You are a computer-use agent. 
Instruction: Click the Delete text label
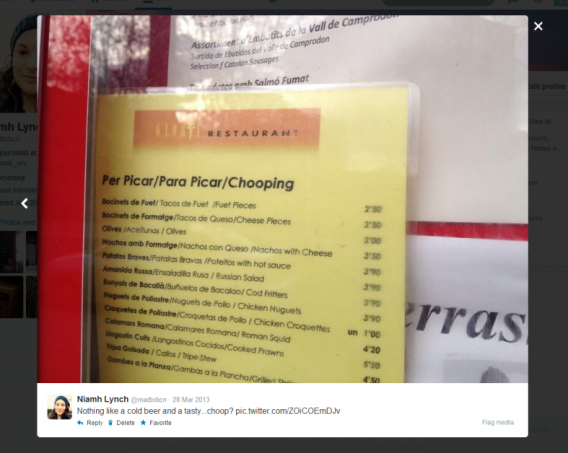(x=125, y=423)
